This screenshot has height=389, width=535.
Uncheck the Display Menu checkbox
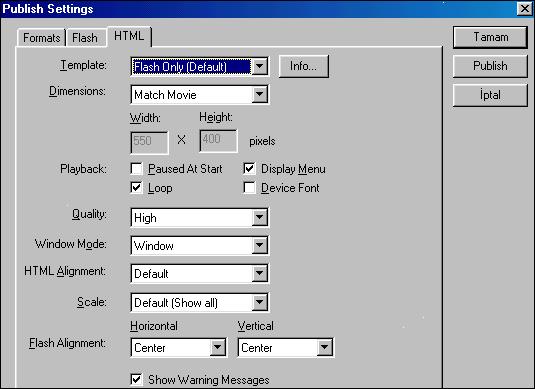tap(249, 169)
